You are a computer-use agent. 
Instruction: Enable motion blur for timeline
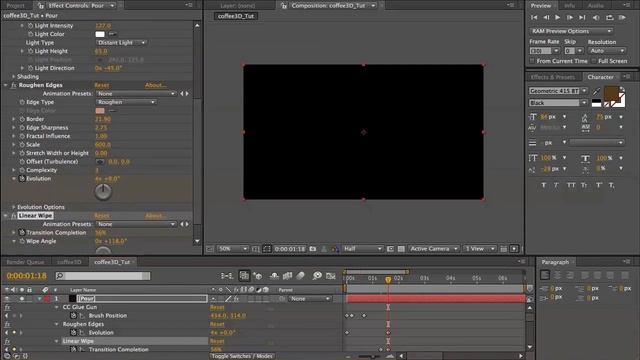[x=300, y=276]
